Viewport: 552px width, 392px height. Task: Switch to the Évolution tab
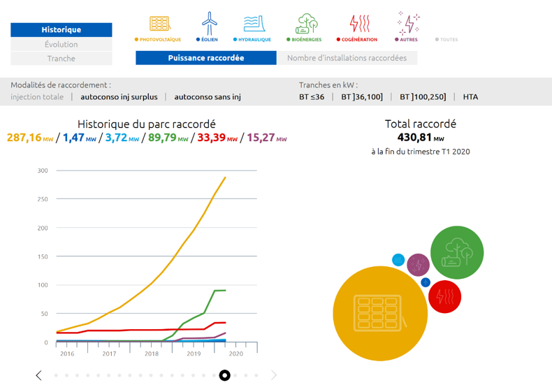(61, 45)
